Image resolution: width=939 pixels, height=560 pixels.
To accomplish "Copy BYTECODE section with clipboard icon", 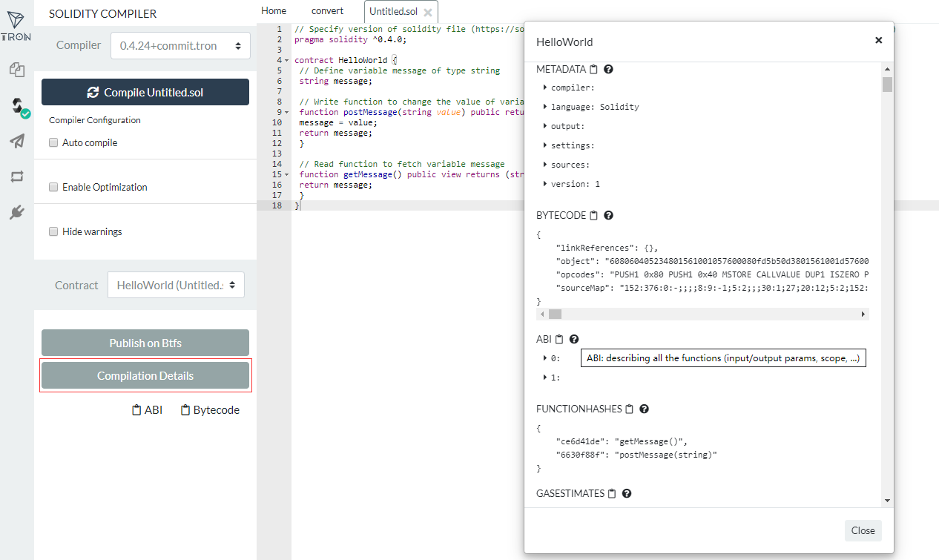I will [x=593, y=216].
